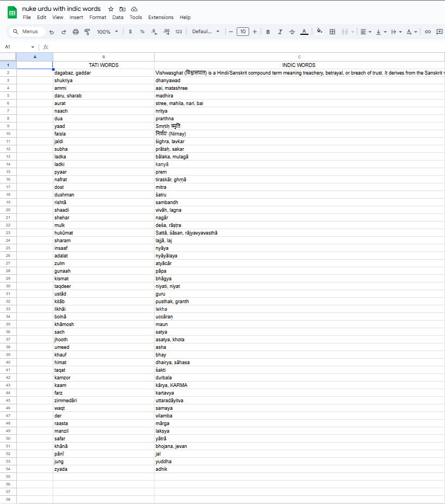Open merge cells dropdown arrow
The width and height of the screenshot is (445, 504).
coord(353,32)
